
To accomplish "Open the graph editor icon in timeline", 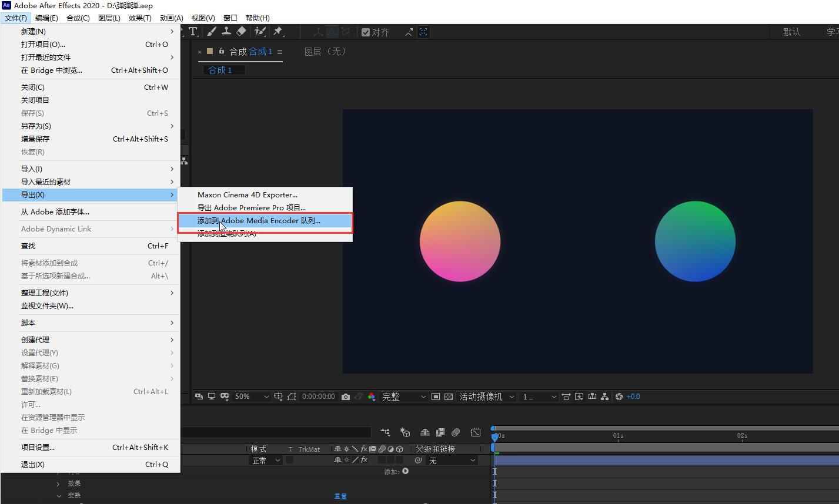I will (x=476, y=432).
